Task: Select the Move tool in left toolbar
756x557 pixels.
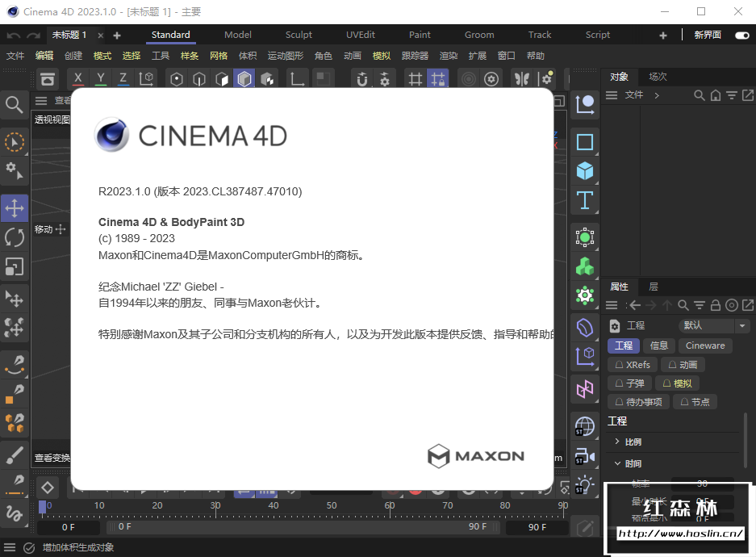Action: 15,208
